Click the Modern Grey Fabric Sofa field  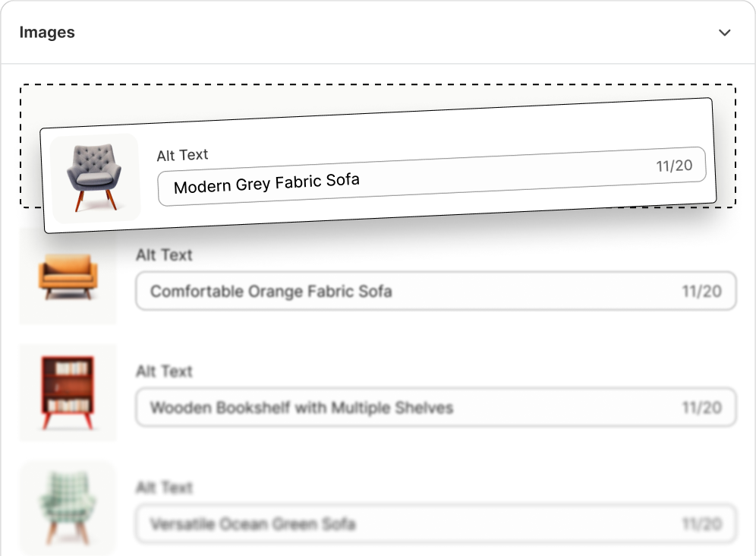point(380,179)
